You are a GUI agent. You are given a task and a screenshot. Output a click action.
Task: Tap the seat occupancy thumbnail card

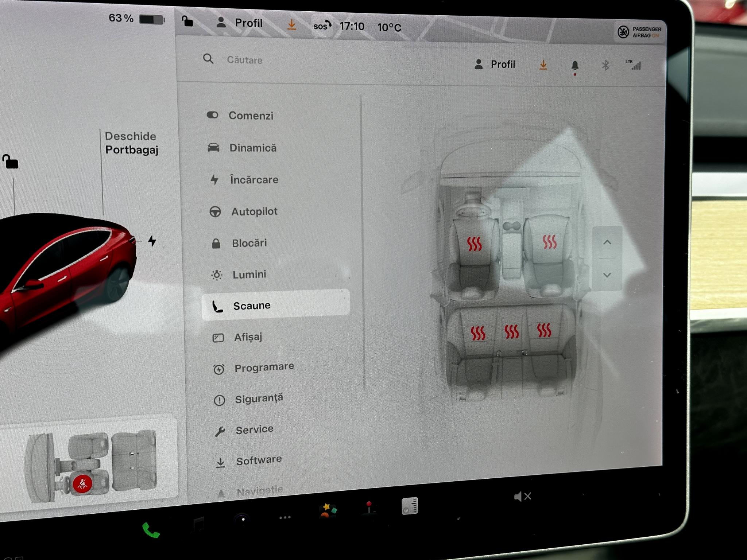coord(89,463)
